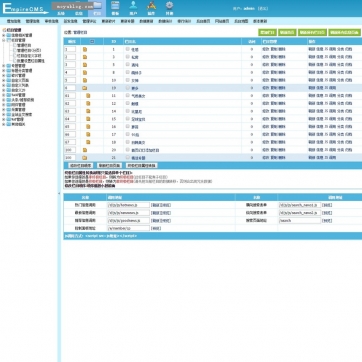
Task: Click the 修改栏目顺序 button
Action: point(80,165)
